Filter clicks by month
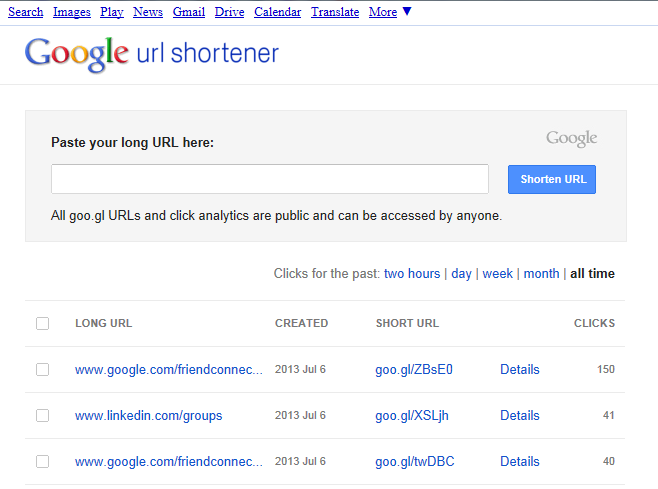 pos(541,273)
